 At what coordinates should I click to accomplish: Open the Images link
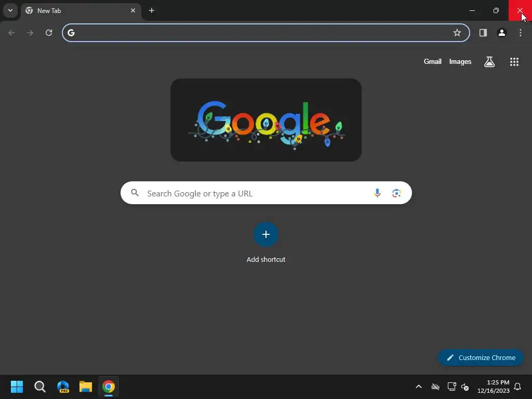click(460, 61)
